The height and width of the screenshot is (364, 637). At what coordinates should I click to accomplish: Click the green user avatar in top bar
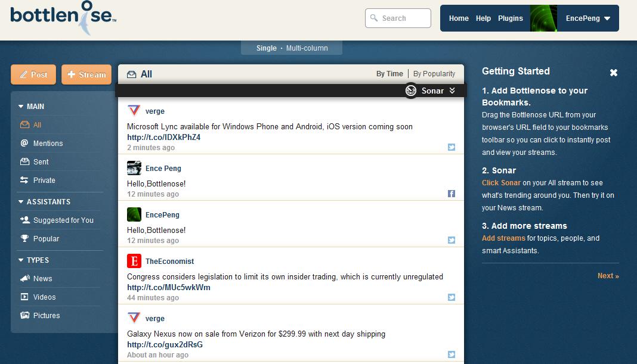point(543,18)
